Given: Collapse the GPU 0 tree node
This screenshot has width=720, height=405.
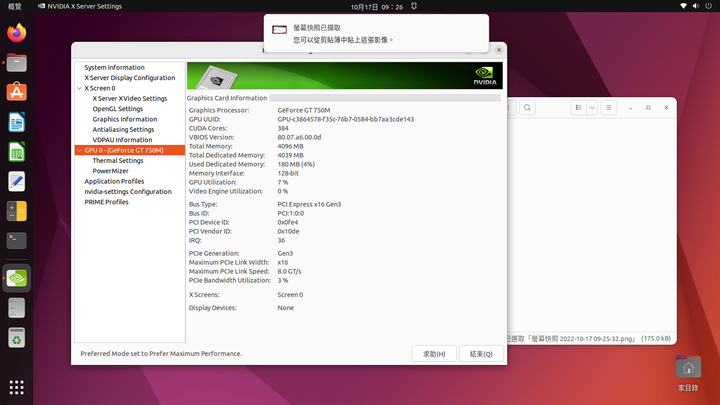Looking at the screenshot, I should 79,150.
